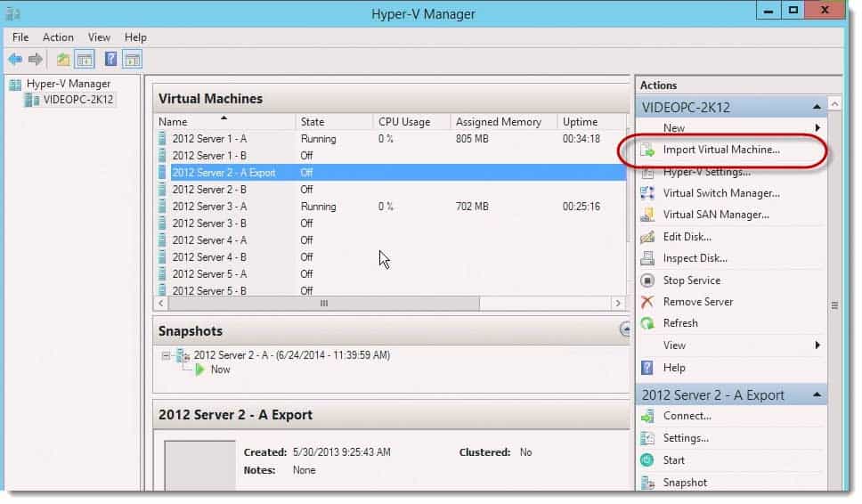Click the Actions pane scroll up arrow

834,104
